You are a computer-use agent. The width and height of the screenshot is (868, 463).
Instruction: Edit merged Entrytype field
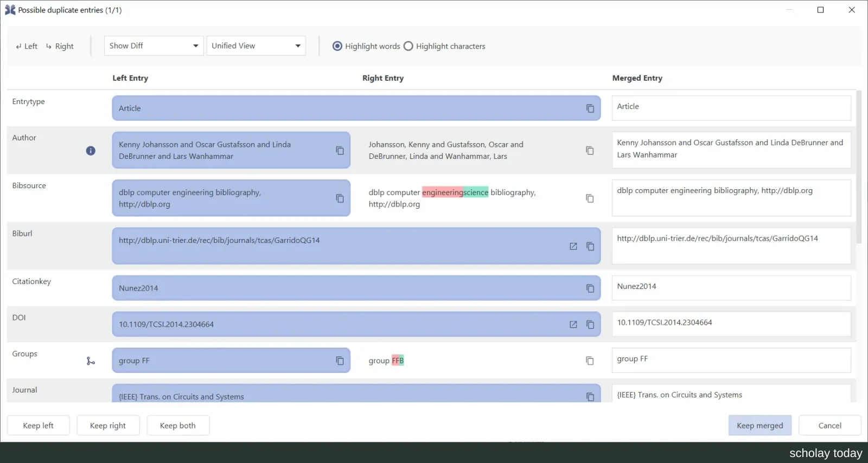731,108
